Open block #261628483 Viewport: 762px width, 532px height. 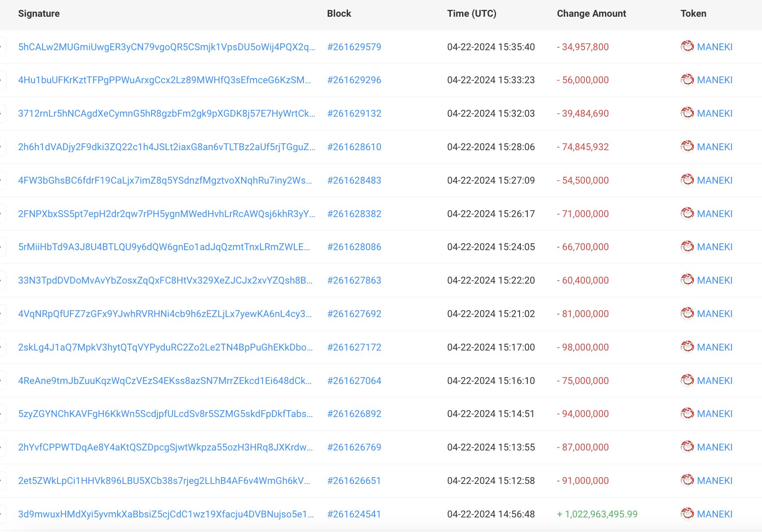coord(354,180)
